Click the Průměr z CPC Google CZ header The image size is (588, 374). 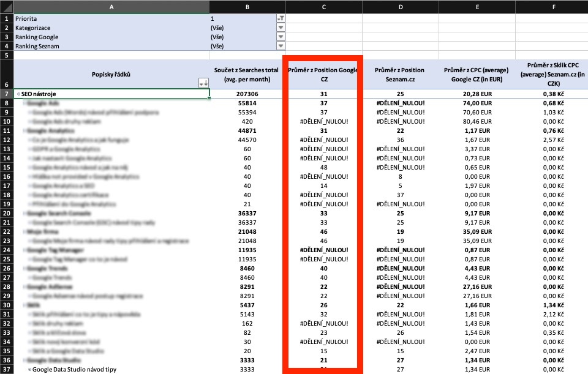point(477,74)
